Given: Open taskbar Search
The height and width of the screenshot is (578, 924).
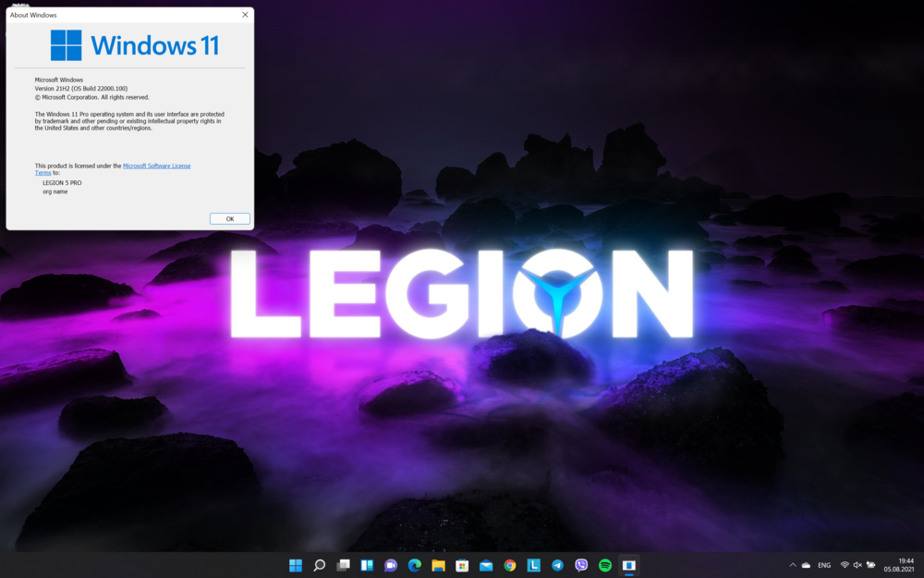Looking at the screenshot, I should 320,565.
